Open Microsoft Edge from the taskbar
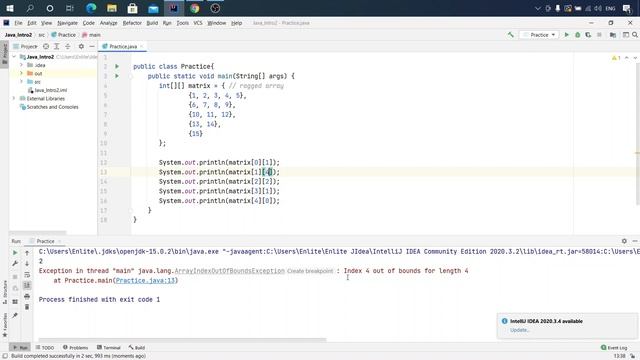Image resolution: width=640 pixels, height=360 pixels. 91,8
